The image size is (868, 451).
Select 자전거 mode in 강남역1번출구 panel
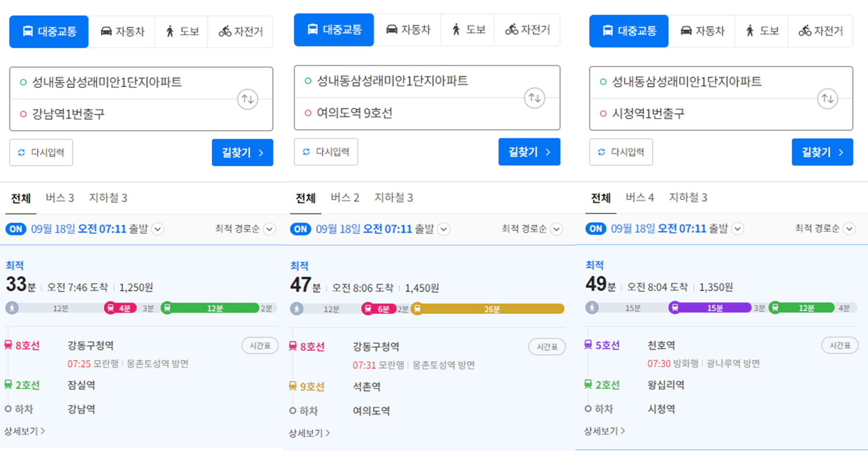pos(241,31)
